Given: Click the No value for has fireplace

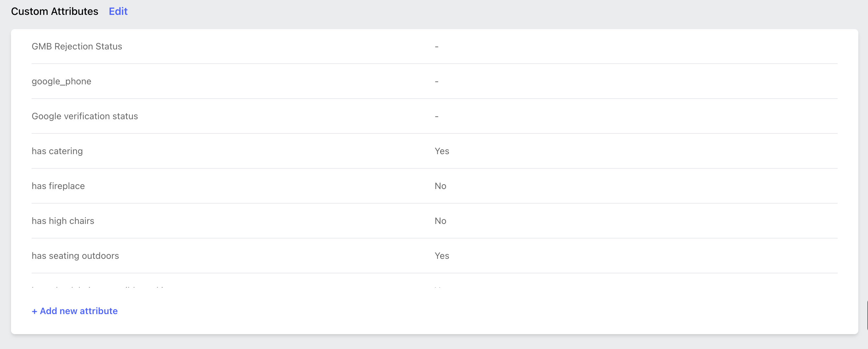Looking at the screenshot, I should pos(440,186).
